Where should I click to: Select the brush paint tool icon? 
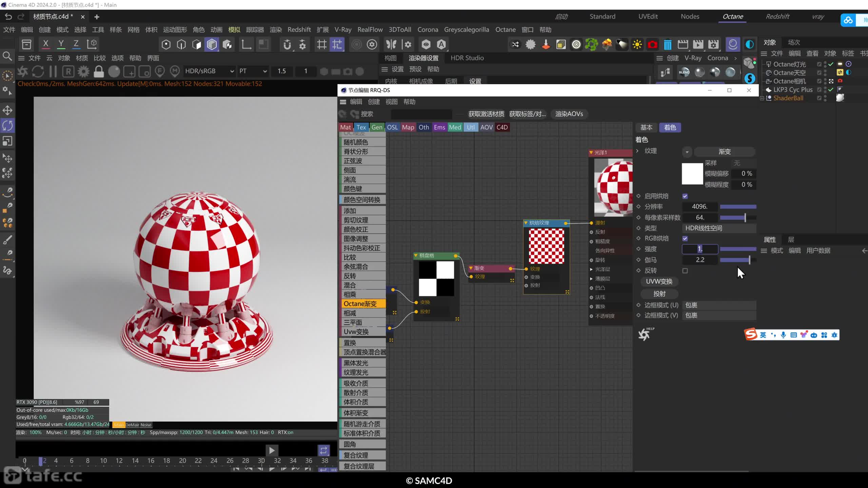(x=7, y=240)
